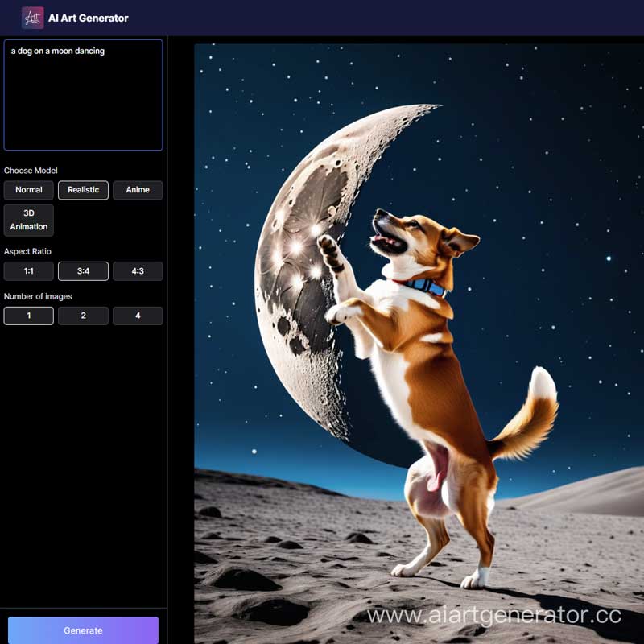Click the Aspect Ratio section label
Screen dimensions: 644x644
click(x=27, y=251)
